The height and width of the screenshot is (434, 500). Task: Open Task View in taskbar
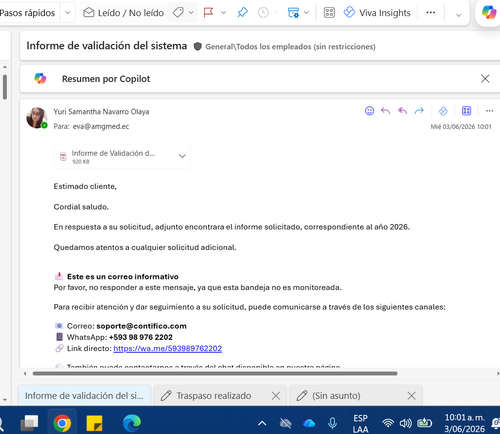pos(29,423)
